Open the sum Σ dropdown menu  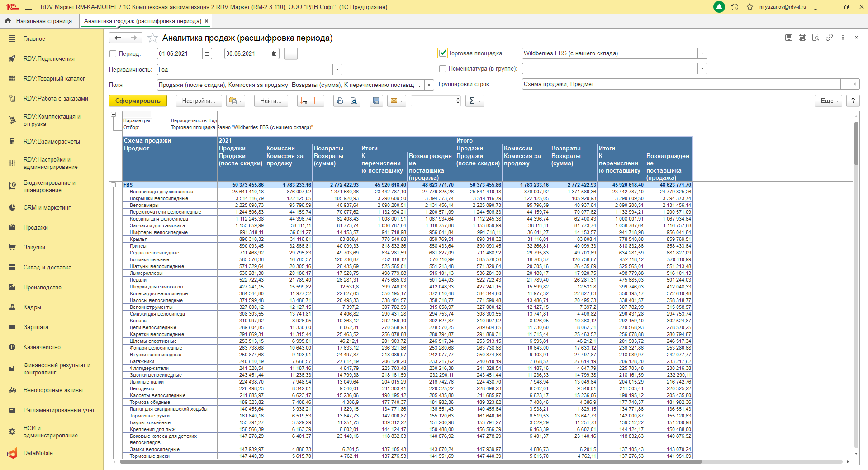[x=474, y=101]
